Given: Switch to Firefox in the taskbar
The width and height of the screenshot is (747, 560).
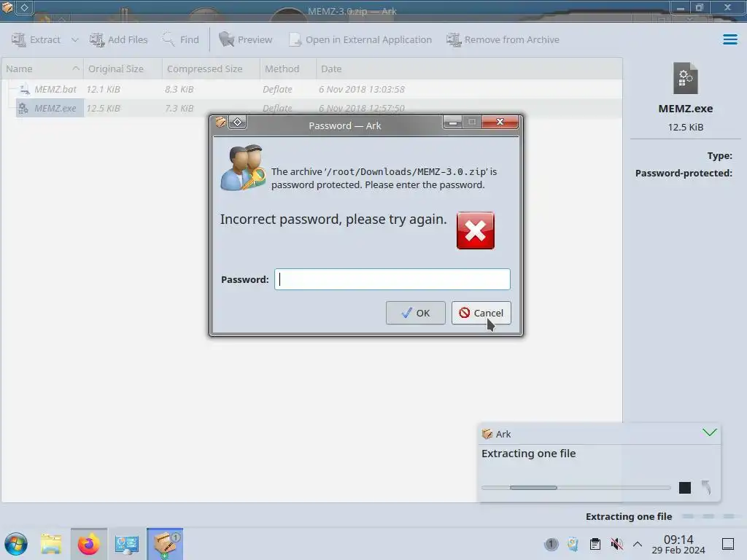Looking at the screenshot, I should pos(89,544).
